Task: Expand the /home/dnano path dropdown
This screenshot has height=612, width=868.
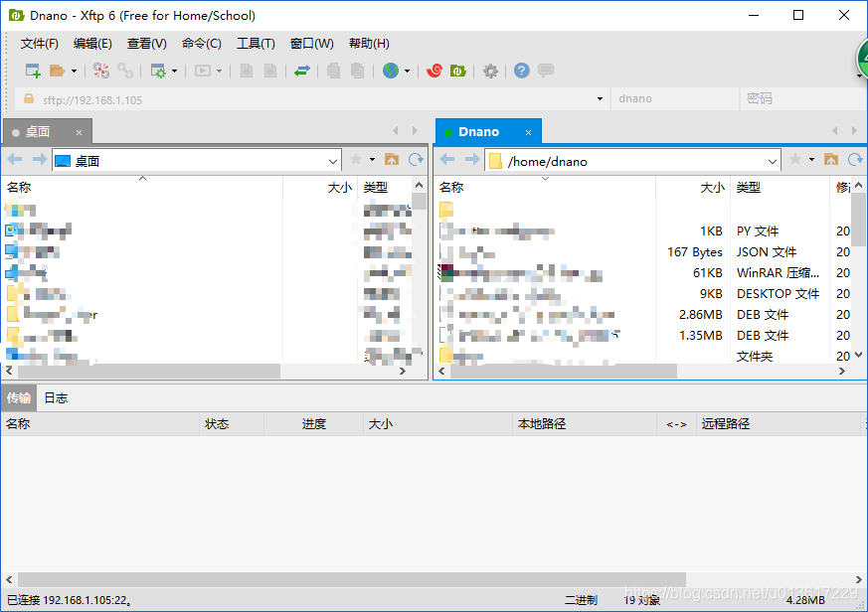Action: (773, 161)
